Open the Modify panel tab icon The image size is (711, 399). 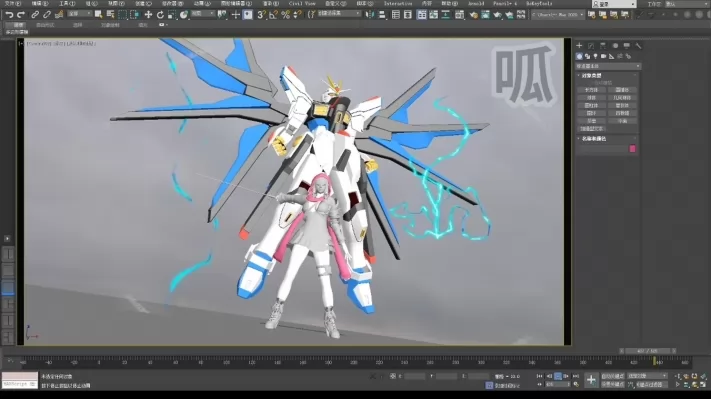pyautogui.click(x=591, y=46)
